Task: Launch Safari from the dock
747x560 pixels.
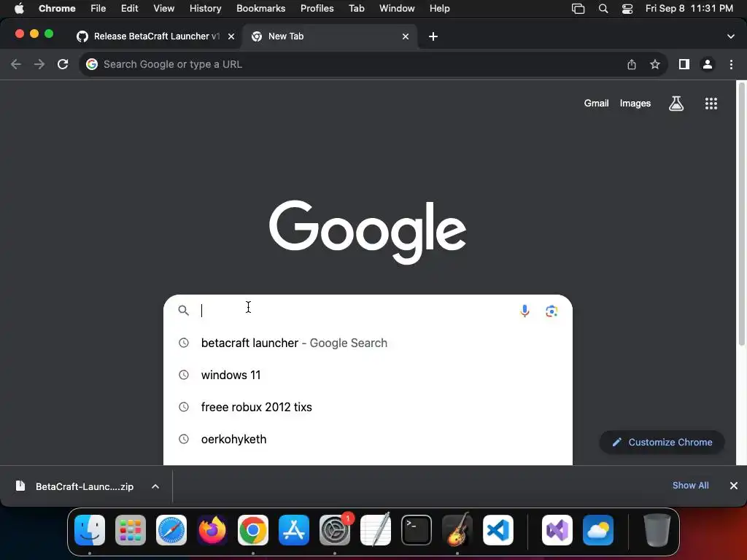Action: click(x=171, y=530)
